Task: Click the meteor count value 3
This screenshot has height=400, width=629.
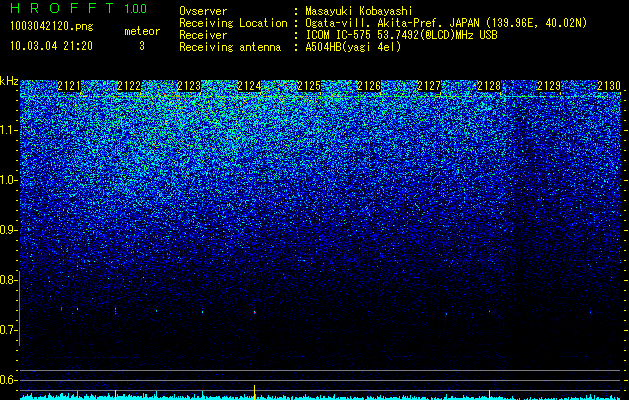Action: pyautogui.click(x=142, y=46)
